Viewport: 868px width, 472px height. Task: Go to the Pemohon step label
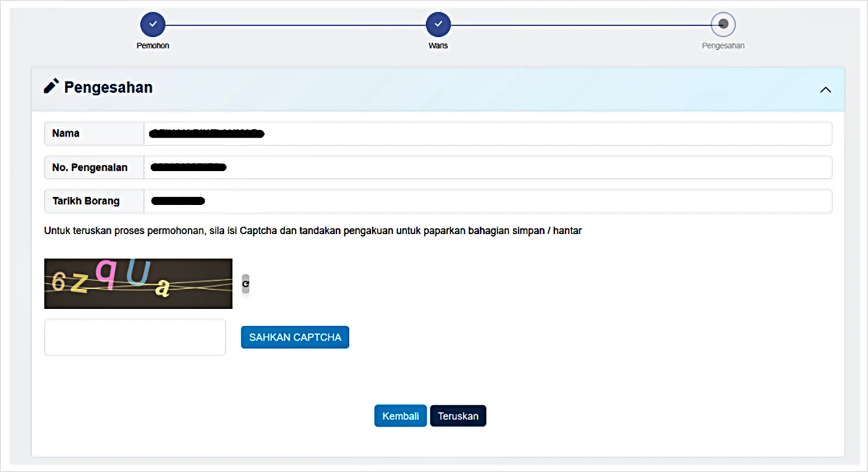coord(153,46)
